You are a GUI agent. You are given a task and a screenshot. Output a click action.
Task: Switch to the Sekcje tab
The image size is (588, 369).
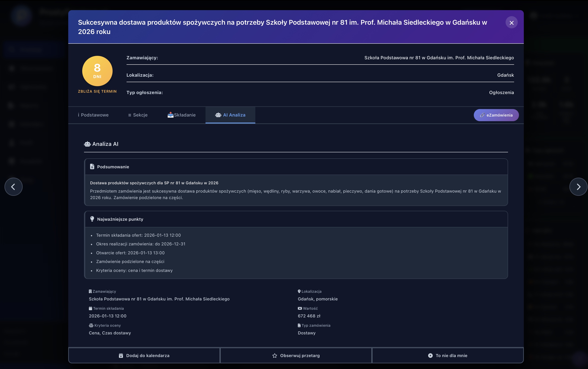tap(138, 115)
